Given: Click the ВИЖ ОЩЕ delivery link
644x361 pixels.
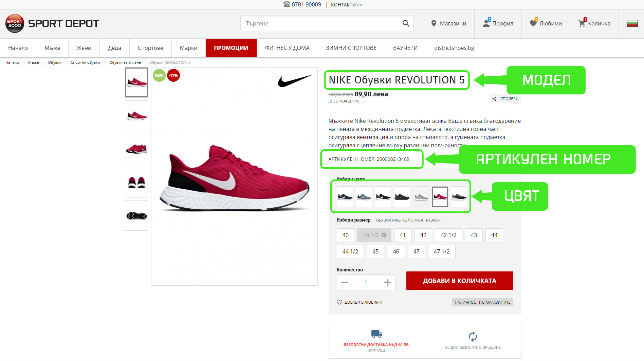Looking at the screenshot, I should (377, 350).
